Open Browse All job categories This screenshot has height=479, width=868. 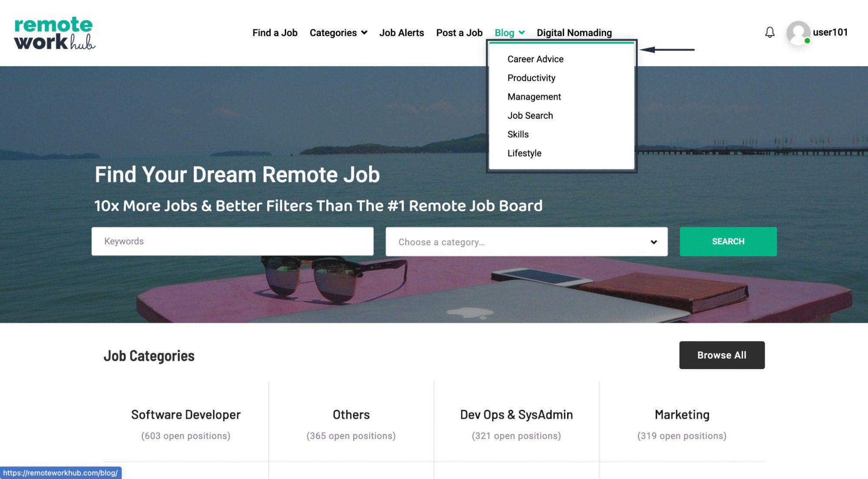click(722, 355)
